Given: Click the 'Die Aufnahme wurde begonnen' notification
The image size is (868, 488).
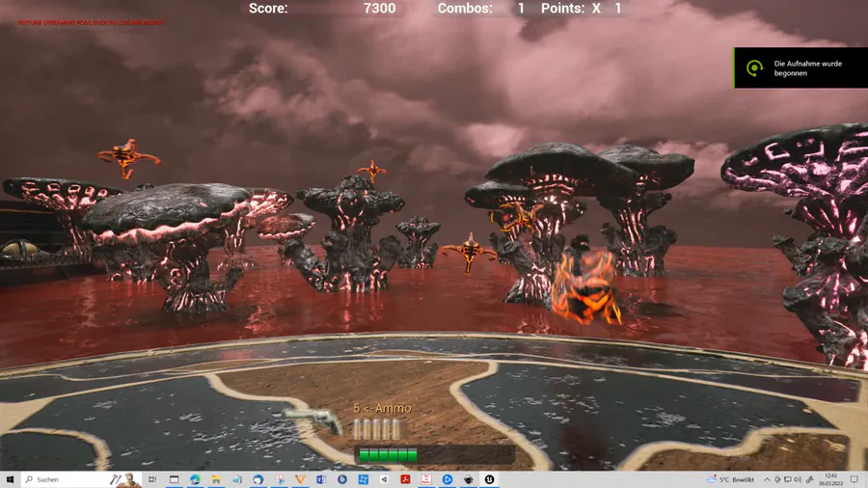Looking at the screenshot, I should 800,68.
